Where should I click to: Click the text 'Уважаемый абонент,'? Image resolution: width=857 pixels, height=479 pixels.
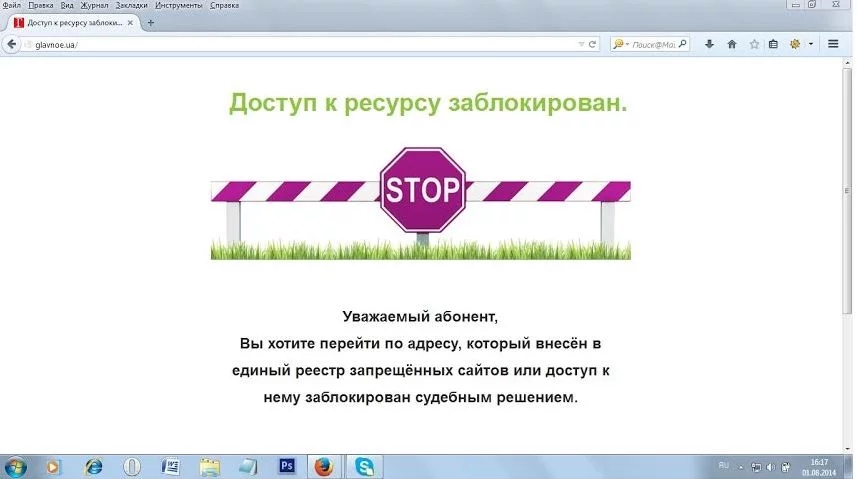pos(420,317)
